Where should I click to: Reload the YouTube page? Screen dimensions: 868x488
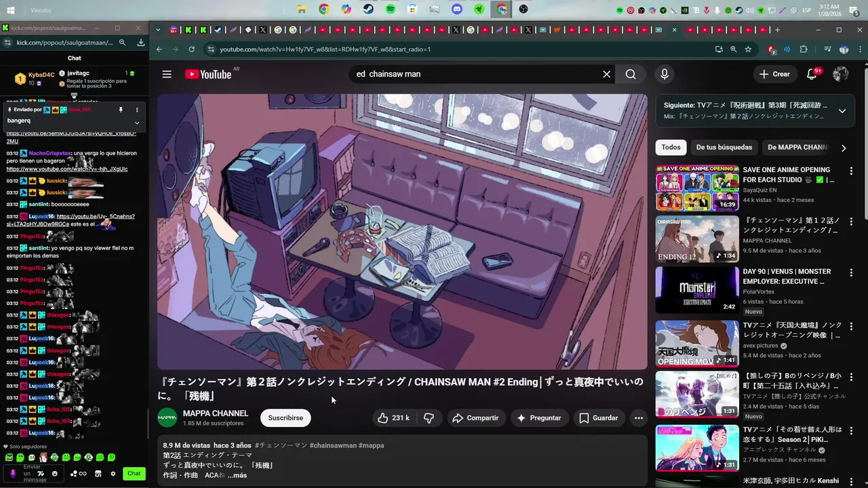[192, 49]
